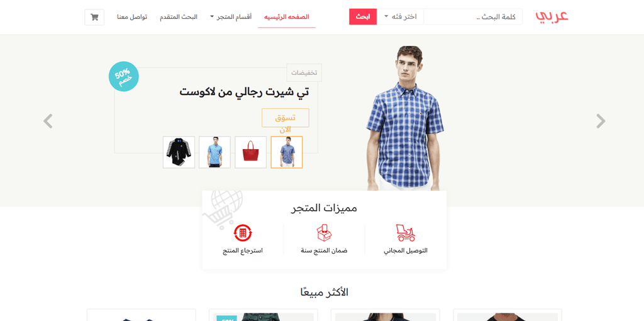
Task: Click the free delivery scooter icon
Action: click(x=406, y=233)
